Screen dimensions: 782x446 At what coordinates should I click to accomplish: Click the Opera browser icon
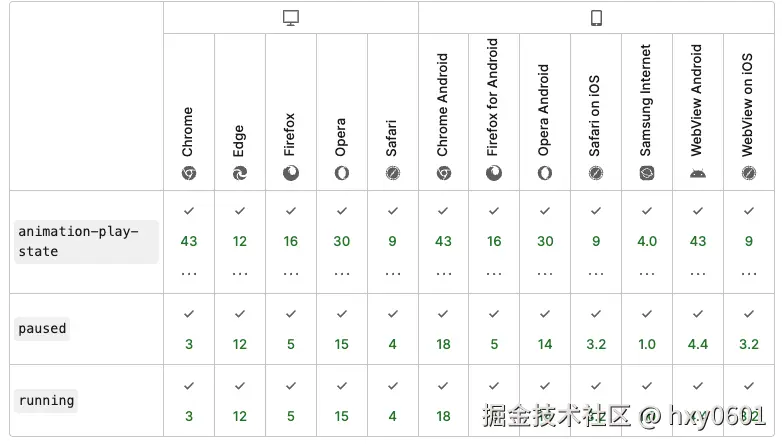pos(342,173)
